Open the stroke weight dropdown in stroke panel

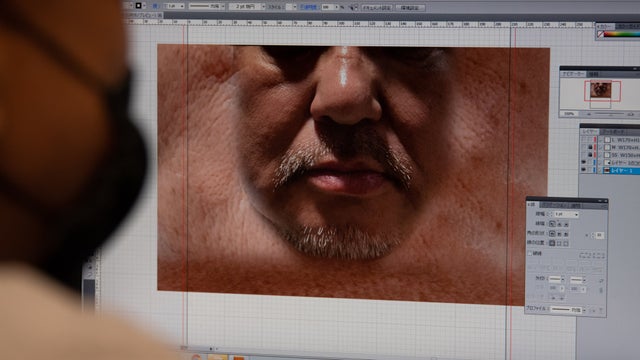pyautogui.click(x=576, y=214)
